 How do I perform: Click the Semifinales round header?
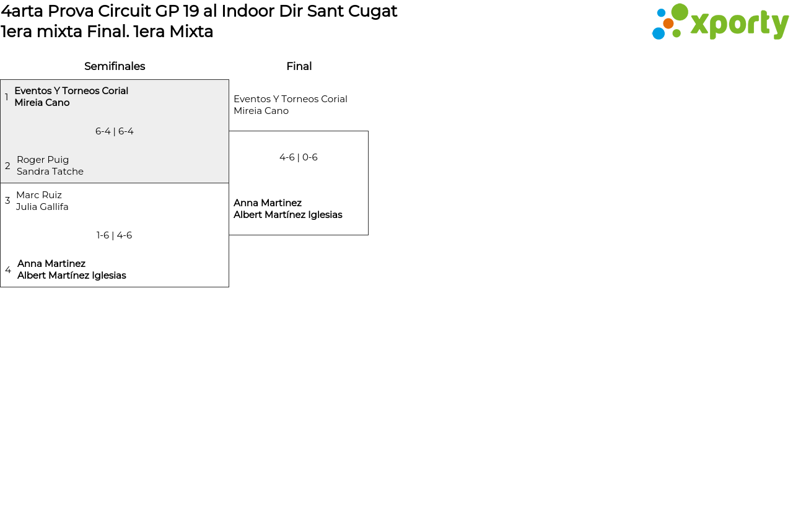click(115, 66)
